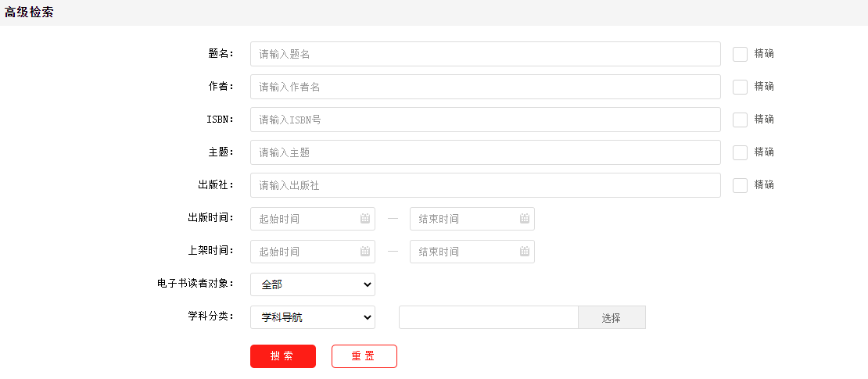Enable 精确 checkbox for 题名
Viewport: 868px width, 379px height.
(x=740, y=54)
